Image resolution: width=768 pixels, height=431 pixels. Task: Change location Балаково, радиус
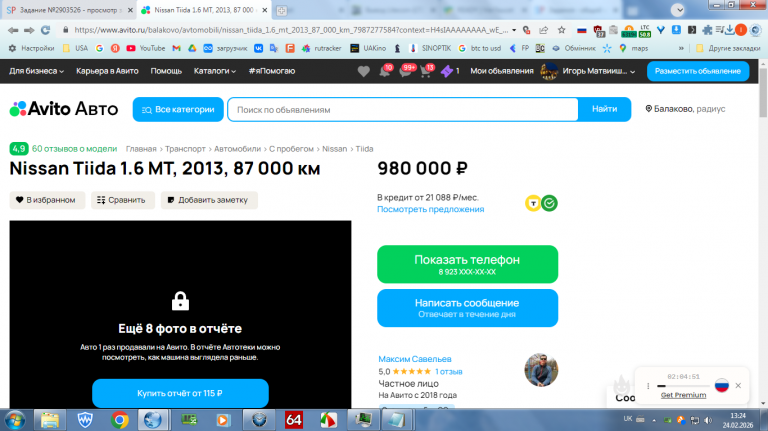(x=685, y=109)
